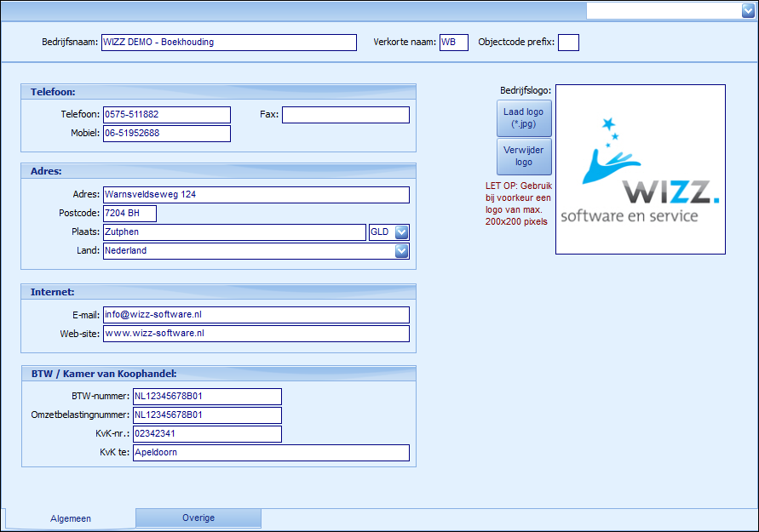Click the KvK te field with Apeldoorn
Viewport: 759px width, 532px height.
tap(271, 453)
